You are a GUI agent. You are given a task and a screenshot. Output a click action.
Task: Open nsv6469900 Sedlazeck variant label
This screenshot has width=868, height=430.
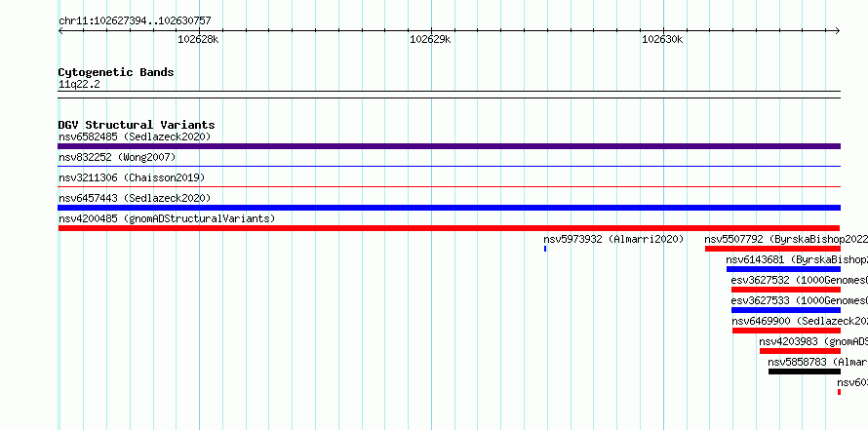coord(800,321)
